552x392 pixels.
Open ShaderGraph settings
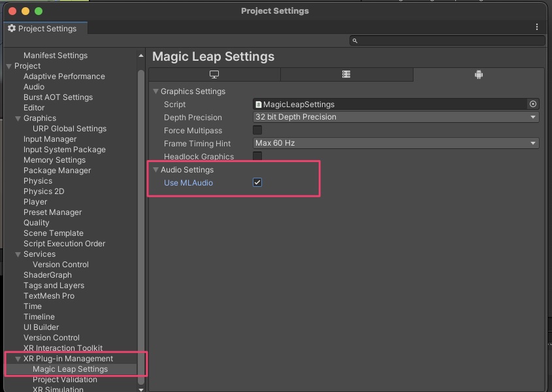[x=48, y=275]
